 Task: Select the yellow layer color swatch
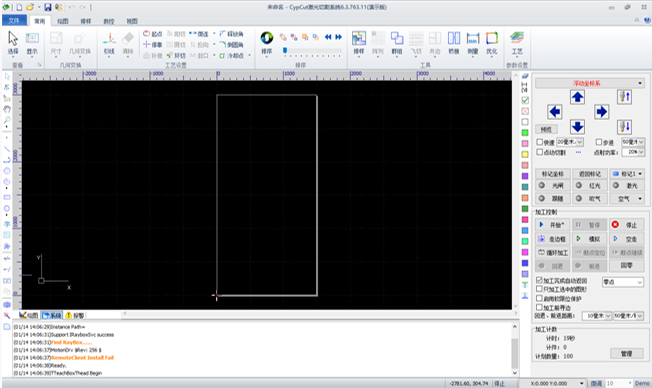coord(525,154)
